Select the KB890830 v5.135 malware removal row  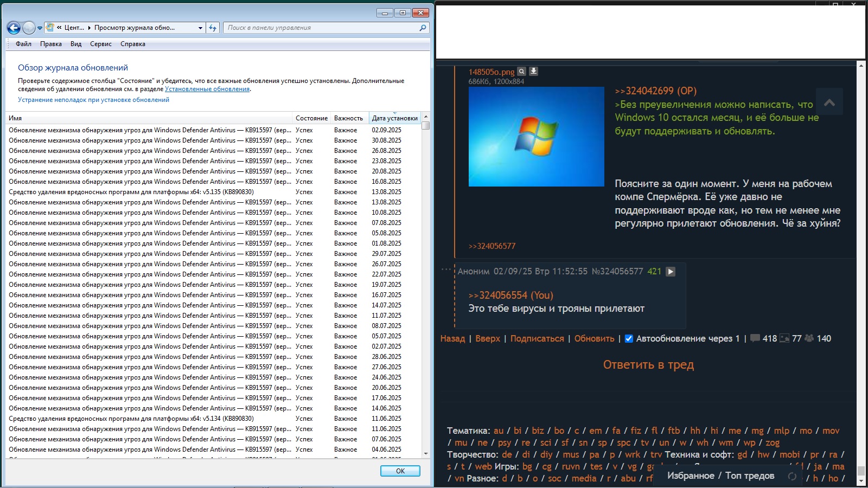point(214,192)
